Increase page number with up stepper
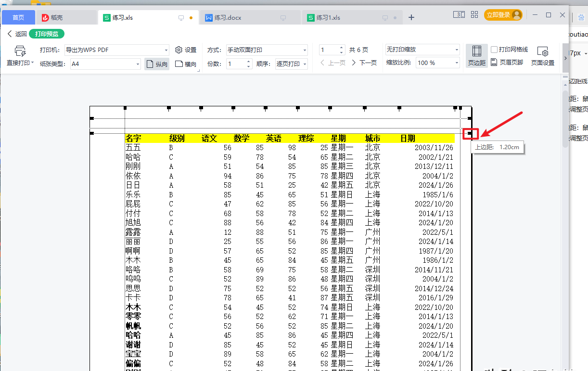This screenshot has height=371, width=588. pyautogui.click(x=342, y=48)
